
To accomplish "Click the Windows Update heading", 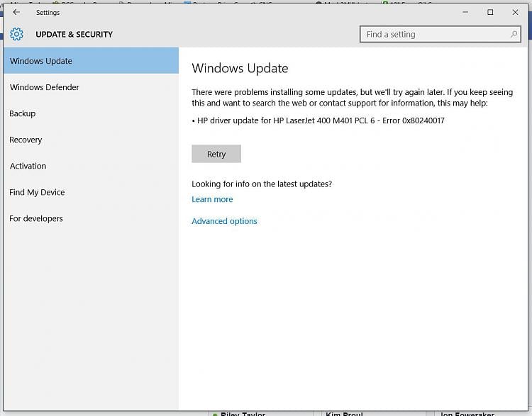I will click(x=240, y=68).
